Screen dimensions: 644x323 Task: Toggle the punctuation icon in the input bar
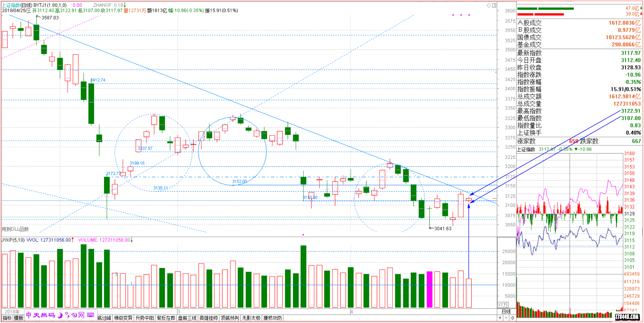tap(67, 315)
